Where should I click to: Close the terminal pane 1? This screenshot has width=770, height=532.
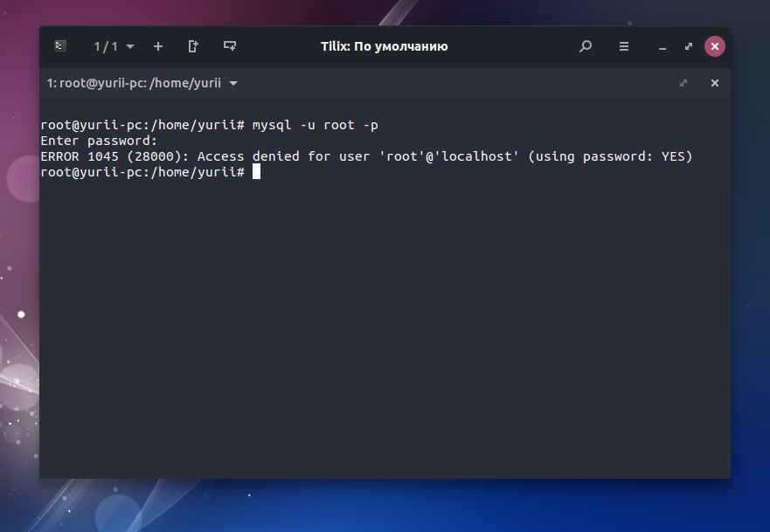click(715, 84)
